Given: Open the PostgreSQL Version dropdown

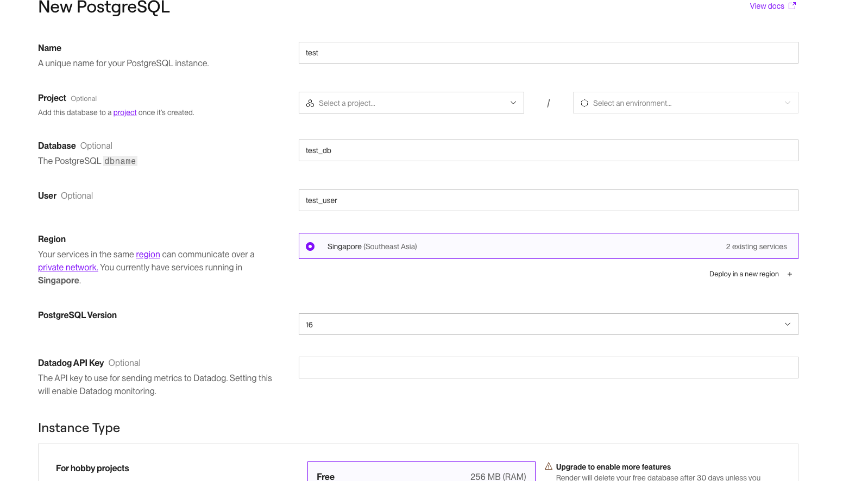Looking at the screenshot, I should coord(548,324).
